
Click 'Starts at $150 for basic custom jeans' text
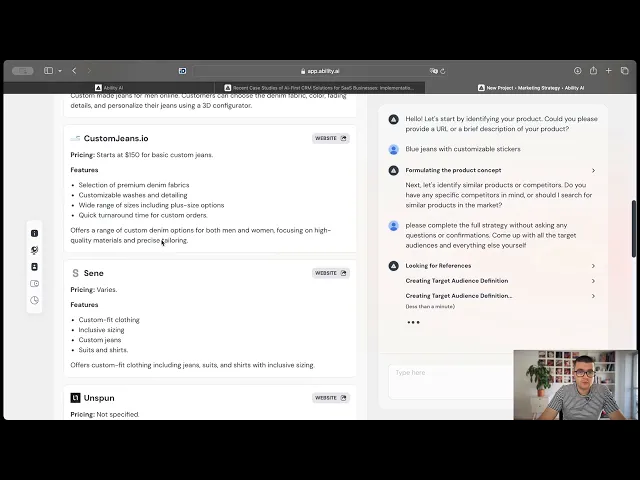[x=155, y=155]
